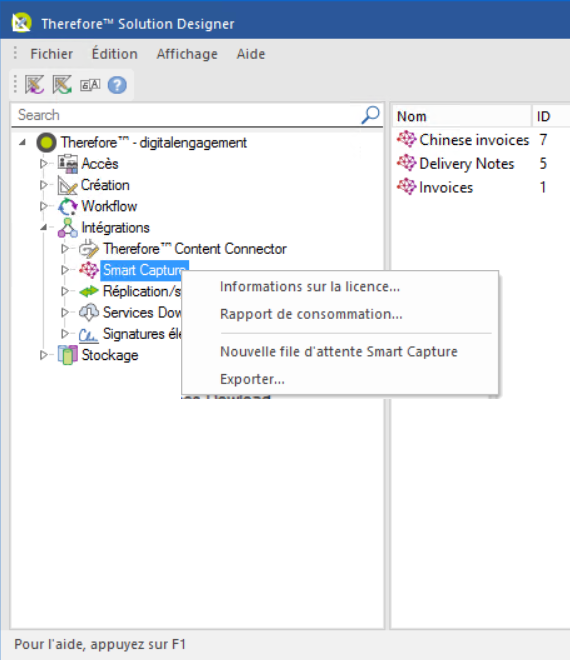Select the Intégrations tree label

point(115,228)
